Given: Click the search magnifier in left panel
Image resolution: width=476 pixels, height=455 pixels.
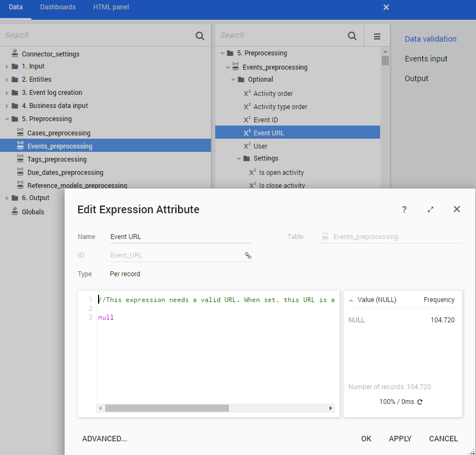Looking at the screenshot, I should 200,36.
